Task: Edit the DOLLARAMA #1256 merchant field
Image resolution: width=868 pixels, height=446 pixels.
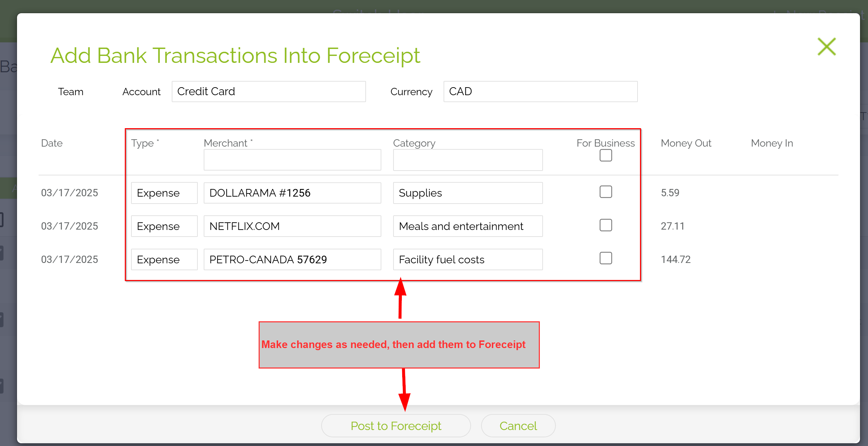Action: point(292,193)
